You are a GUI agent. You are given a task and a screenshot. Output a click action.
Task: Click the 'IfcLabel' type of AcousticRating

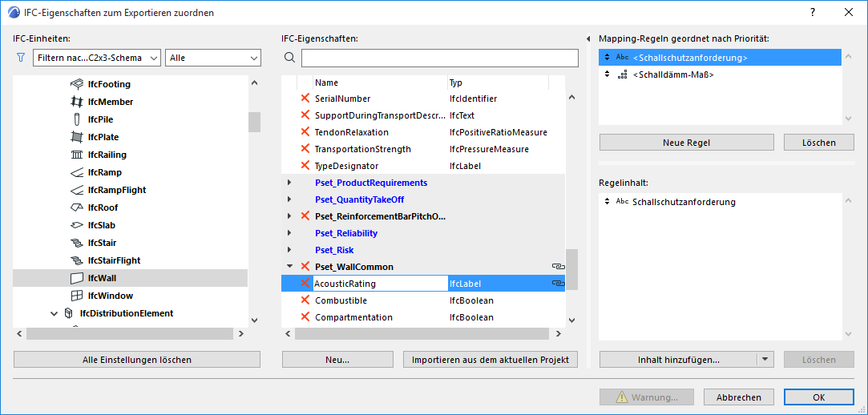click(x=465, y=284)
